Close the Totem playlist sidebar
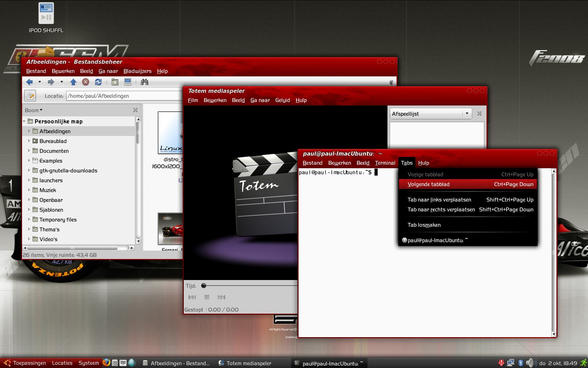588x368 pixels. pos(479,114)
